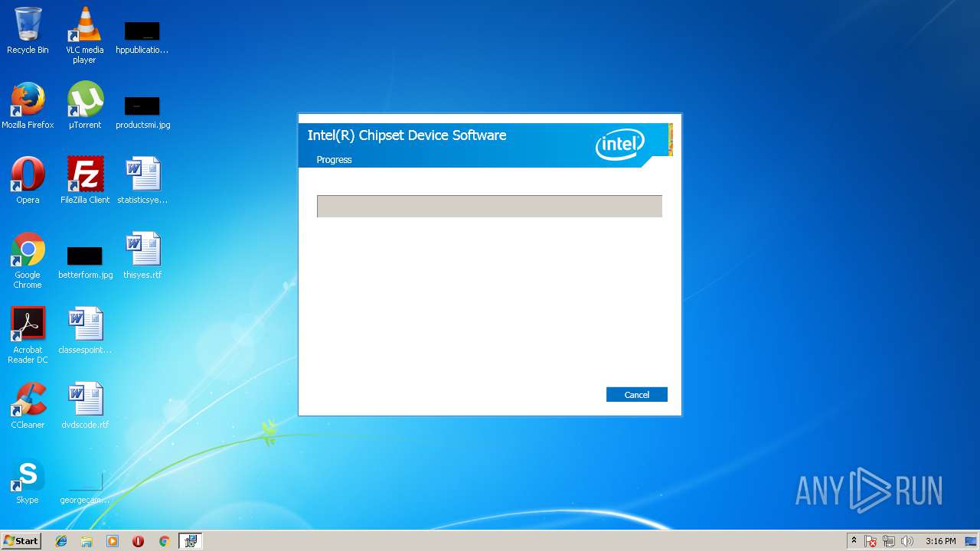Open Action Center flag tray icon

[x=871, y=541]
